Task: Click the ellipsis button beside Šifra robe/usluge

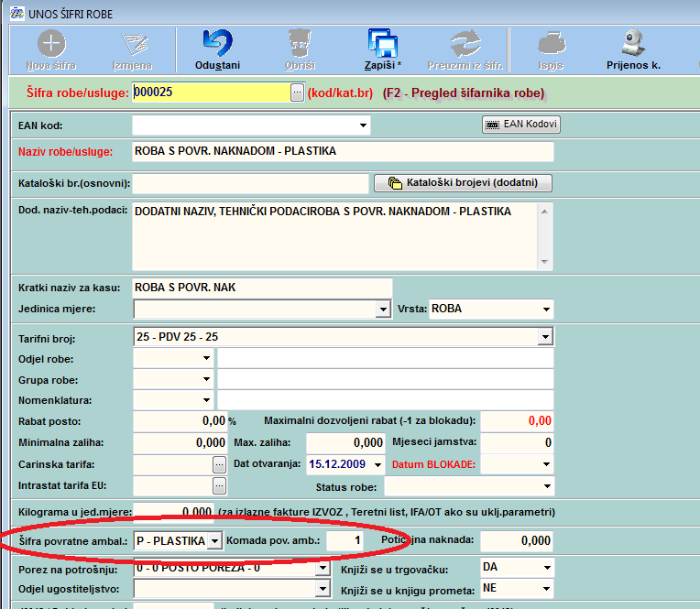Action: tap(297, 92)
